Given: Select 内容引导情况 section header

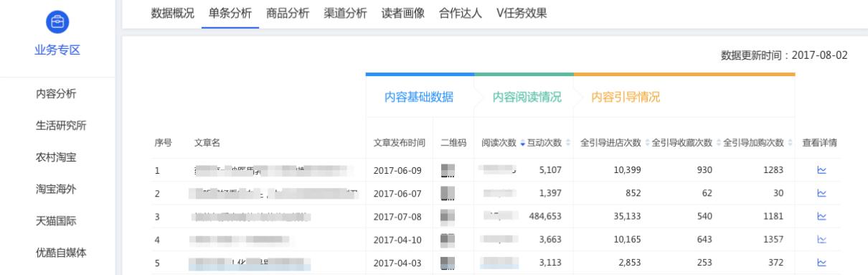Looking at the screenshot, I should click(x=625, y=97).
